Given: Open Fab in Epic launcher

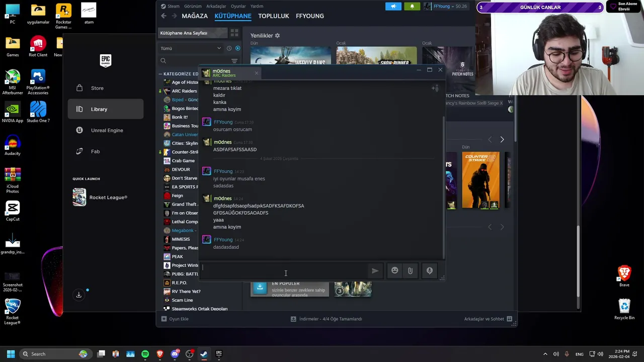Looking at the screenshot, I should tap(106, 151).
